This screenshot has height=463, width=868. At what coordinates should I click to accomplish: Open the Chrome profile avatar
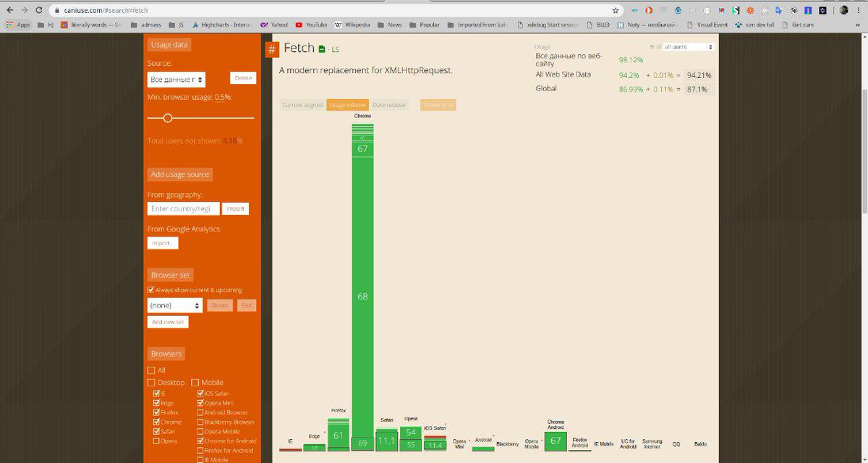point(844,11)
